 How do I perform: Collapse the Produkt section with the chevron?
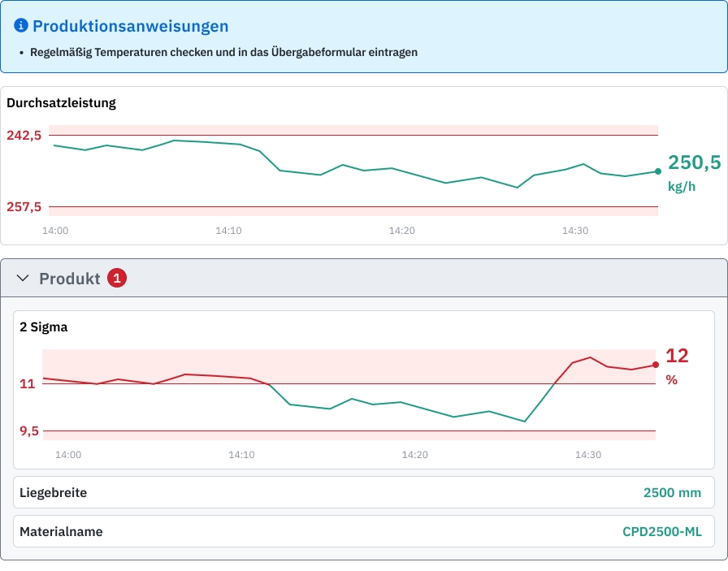pyautogui.click(x=23, y=279)
